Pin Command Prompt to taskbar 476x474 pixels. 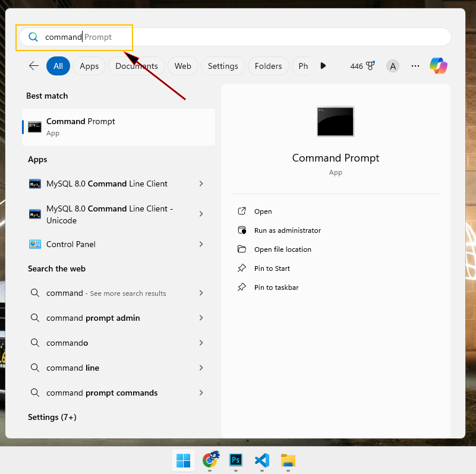pyautogui.click(x=276, y=287)
